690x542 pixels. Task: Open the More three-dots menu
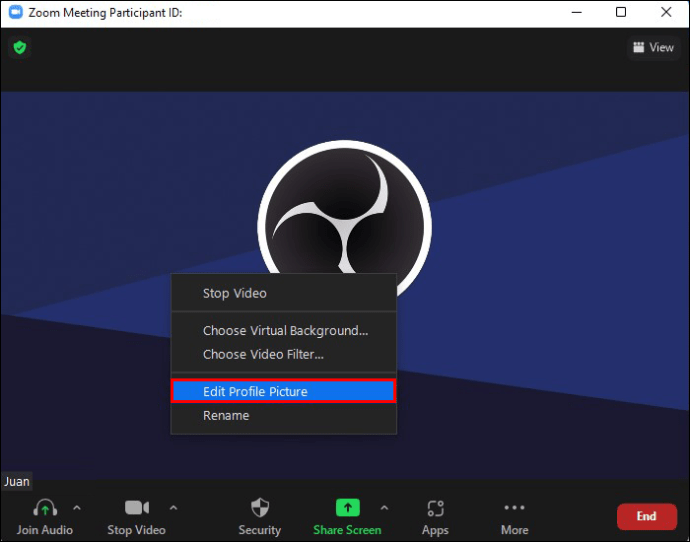(x=514, y=507)
